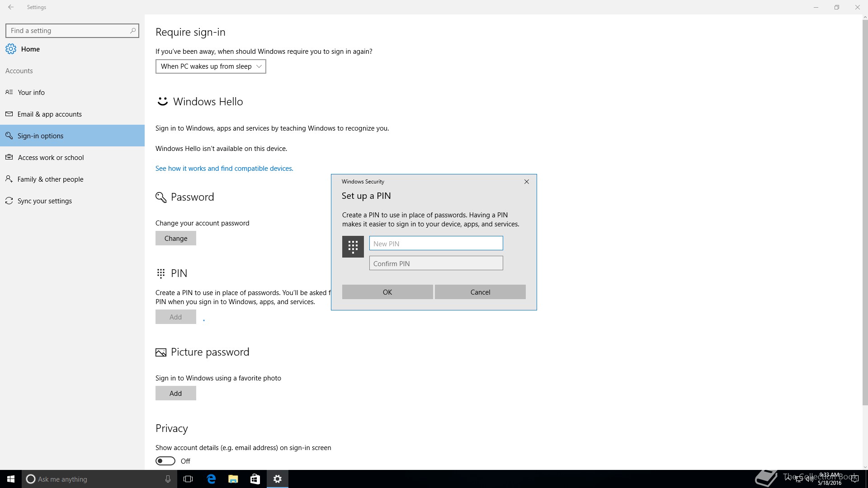Cancel the Set up a PIN dialog

point(480,292)
